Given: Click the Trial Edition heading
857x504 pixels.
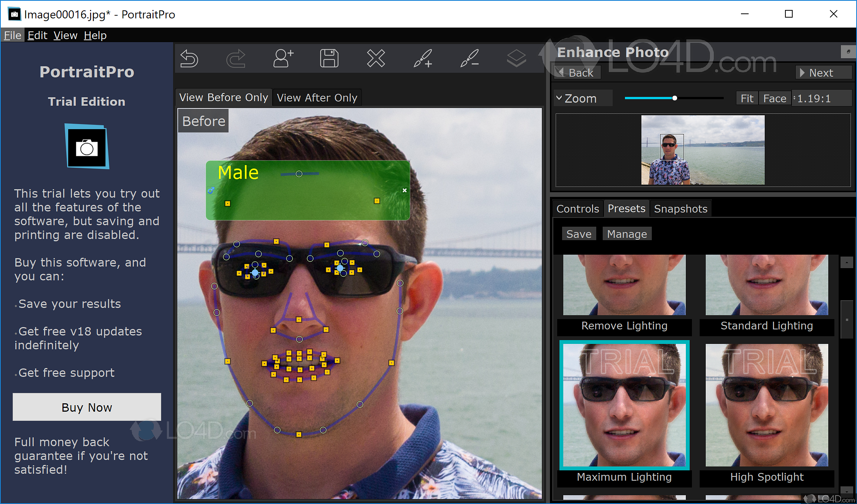Looking at the screenshot, I should point(87,101).
